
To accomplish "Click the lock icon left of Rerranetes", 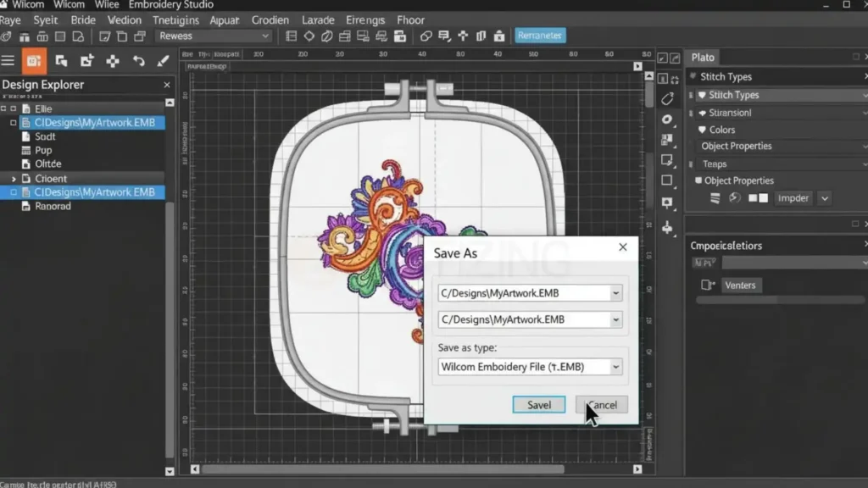I will click(499, 36).
